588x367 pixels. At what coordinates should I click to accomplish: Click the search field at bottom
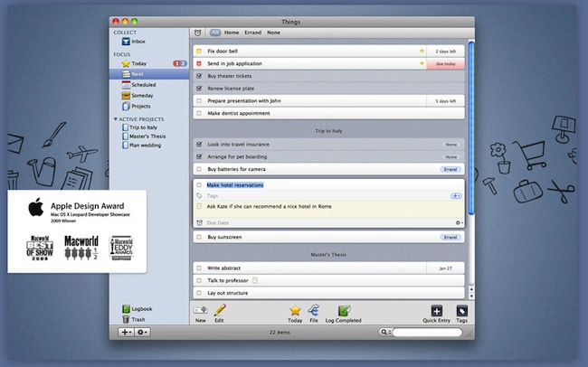click(x=427, y=332)
